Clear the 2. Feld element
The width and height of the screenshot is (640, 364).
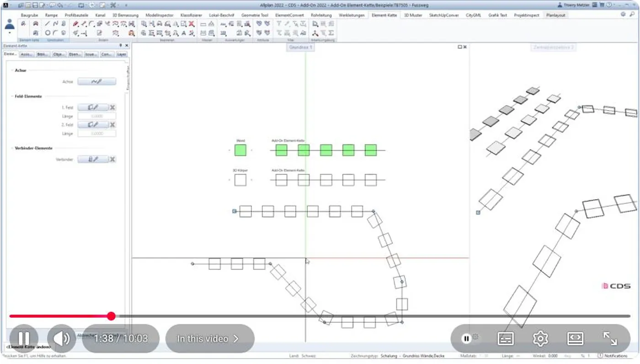pyautogui.click(x=112, y=125)
